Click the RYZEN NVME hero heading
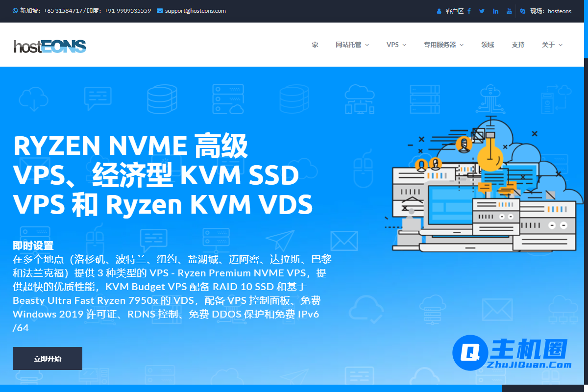The width and height of the screenshot is (588, 392). tap(163, 175)
